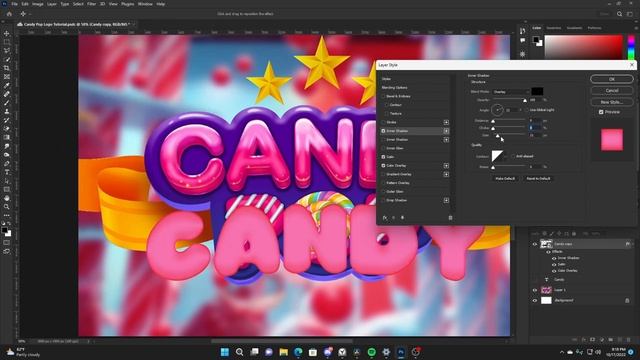Enable the Gradient Overlay checkbox
Viewport: 640px width, 360px height.
click(x=383, y=174)
